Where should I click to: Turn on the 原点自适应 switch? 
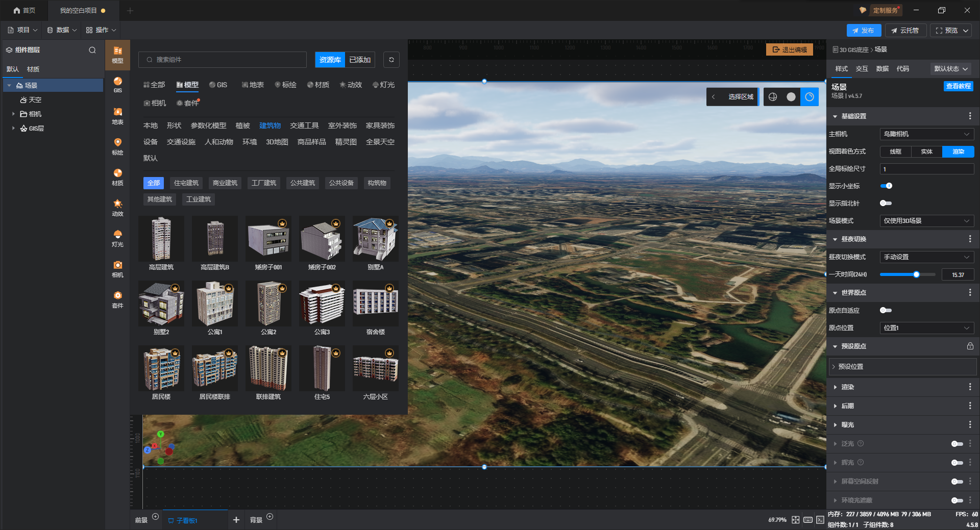[886, 310]
